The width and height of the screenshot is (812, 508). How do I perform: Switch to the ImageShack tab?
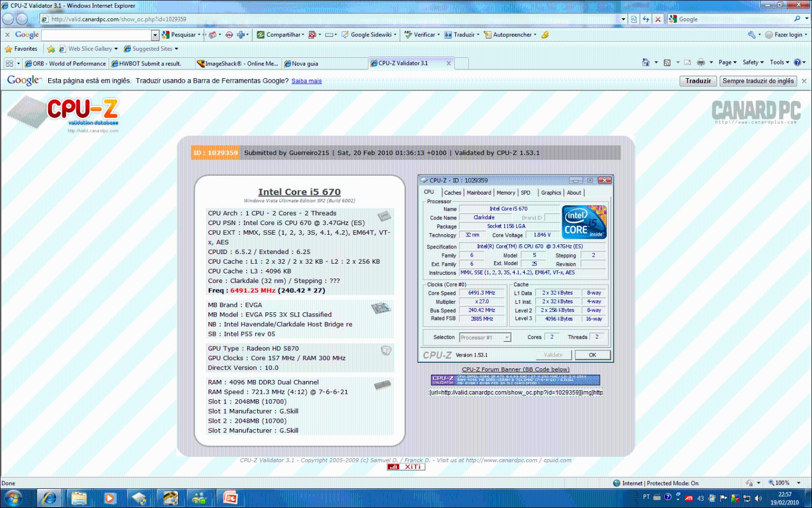click(238, 63)
